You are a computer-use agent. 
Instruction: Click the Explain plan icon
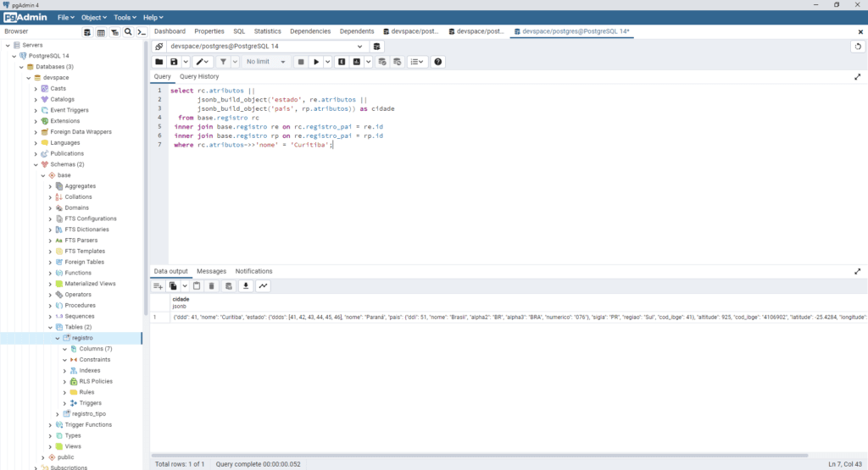pyautogui.click(x=342, y=62)
